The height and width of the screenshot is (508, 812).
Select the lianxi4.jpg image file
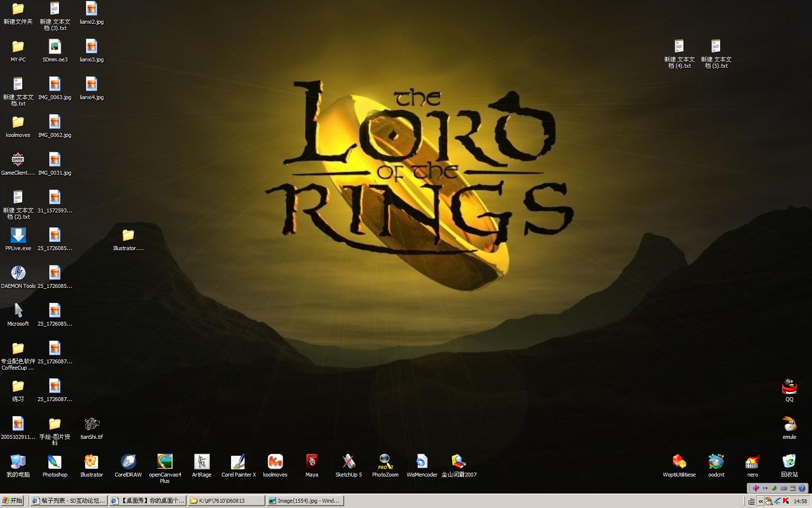(x=91, y=88)
